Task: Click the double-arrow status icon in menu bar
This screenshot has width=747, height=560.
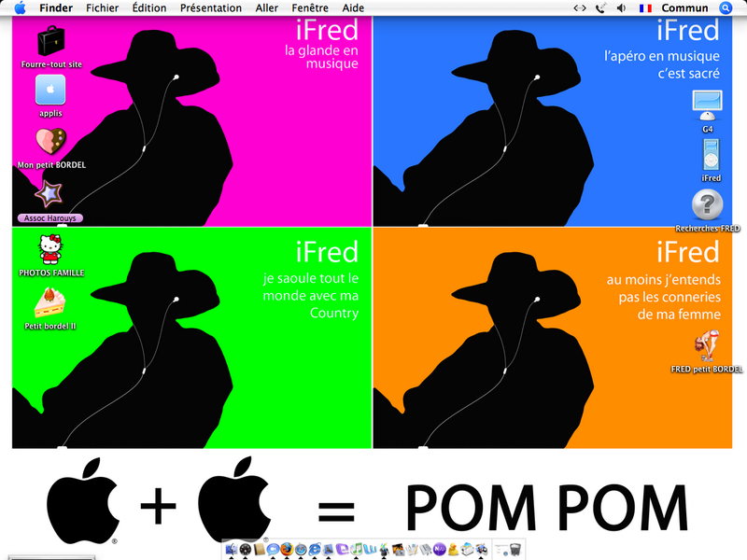Action: point(580,7)
